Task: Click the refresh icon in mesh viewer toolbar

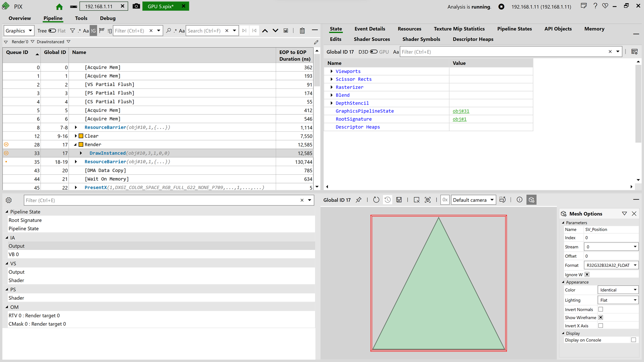Action: tap(376, 200)
